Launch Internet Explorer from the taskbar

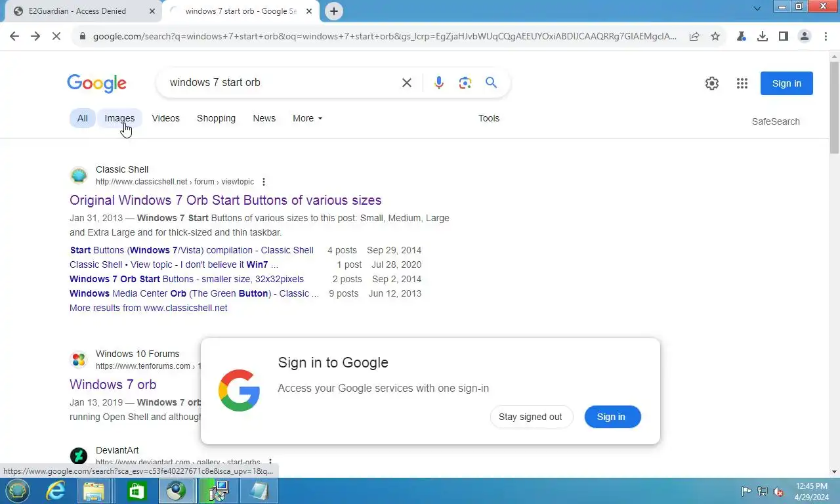pyautogui.click(x=55, y=491)
